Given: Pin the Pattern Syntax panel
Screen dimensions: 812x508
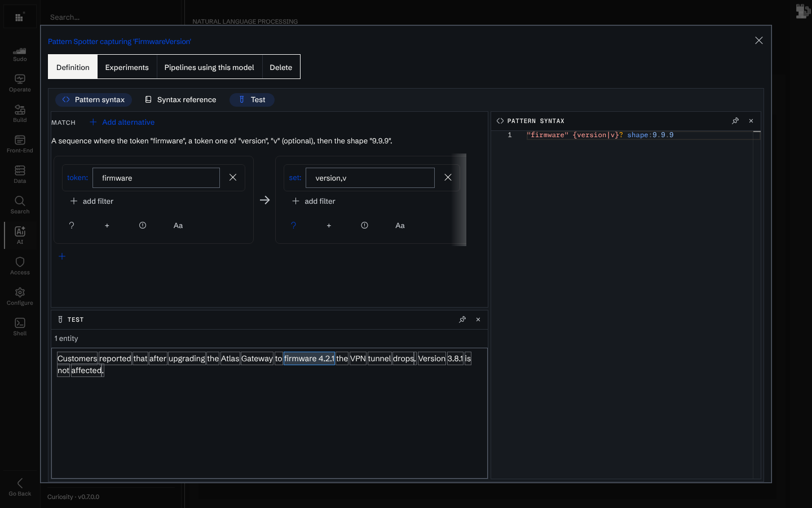Looking at the screenshot, I should click(x=735, y=121).
